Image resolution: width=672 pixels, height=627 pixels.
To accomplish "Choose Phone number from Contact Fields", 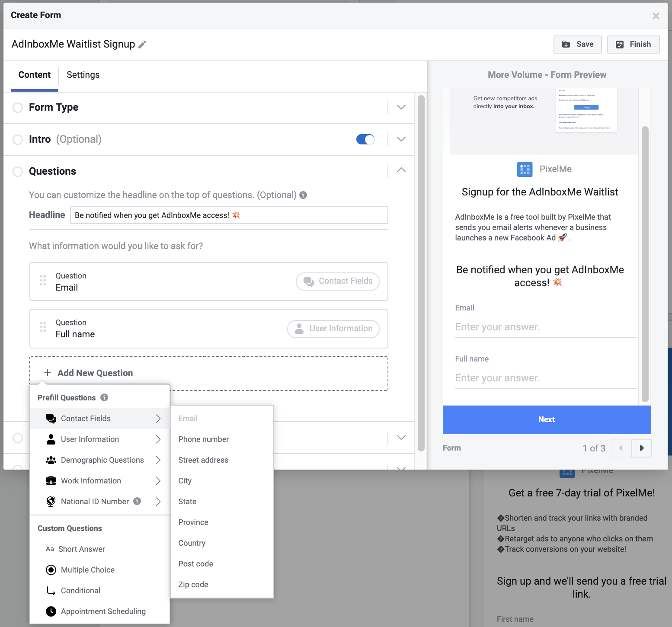I will pyautogui.click(x=222, y=439).
